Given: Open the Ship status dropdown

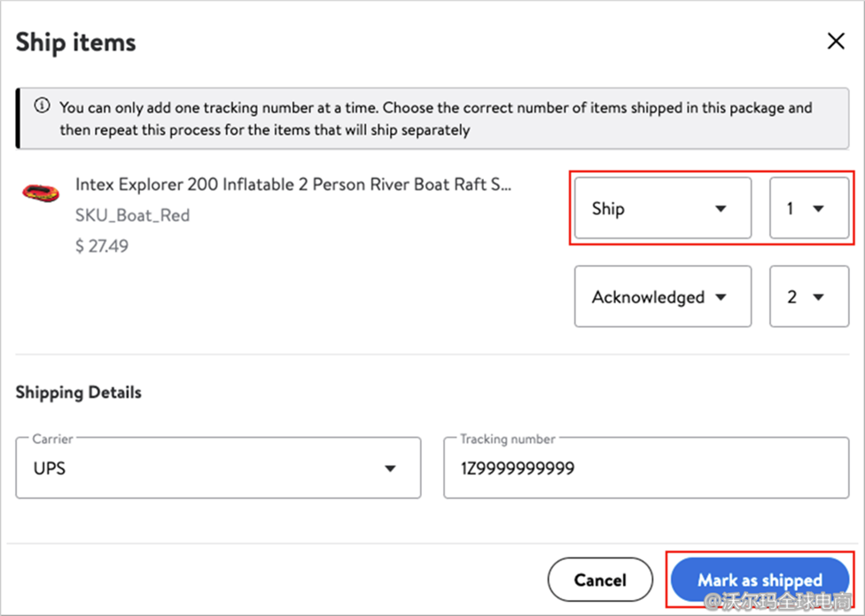Looking at the screenshot, I should 662,209.
